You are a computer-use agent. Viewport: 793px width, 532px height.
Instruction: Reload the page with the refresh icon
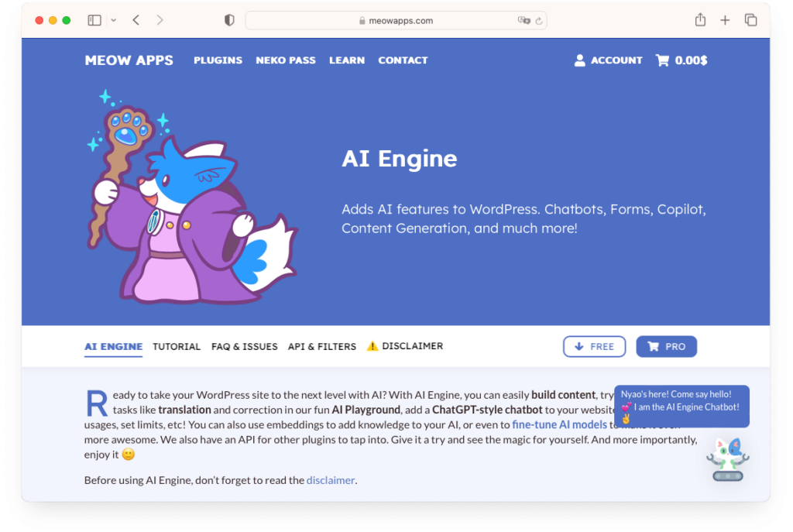(x=539, y=21)
